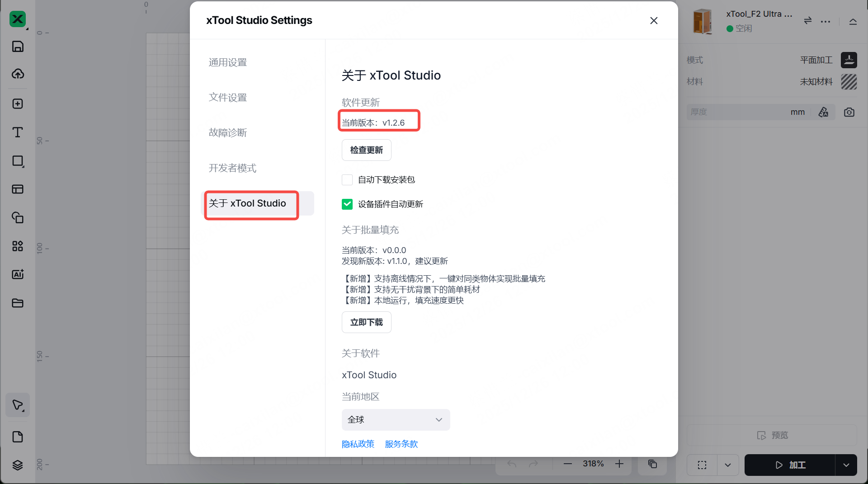This screenshot has height=484, width=868.
Task: Click the unknown material striped swatch
Action: click(849, 82)
